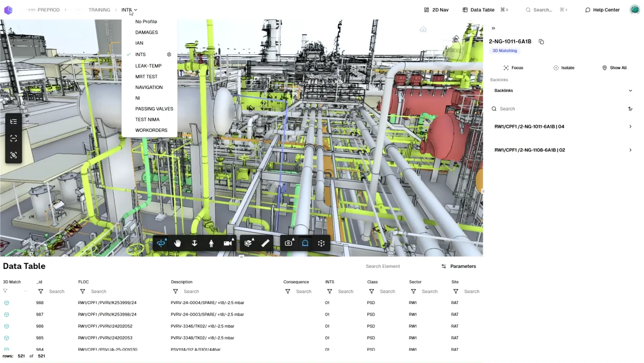Collapse the right side details panel
Image resolution: width=644 pixels, height=363 pixels.
click(493, 28)
